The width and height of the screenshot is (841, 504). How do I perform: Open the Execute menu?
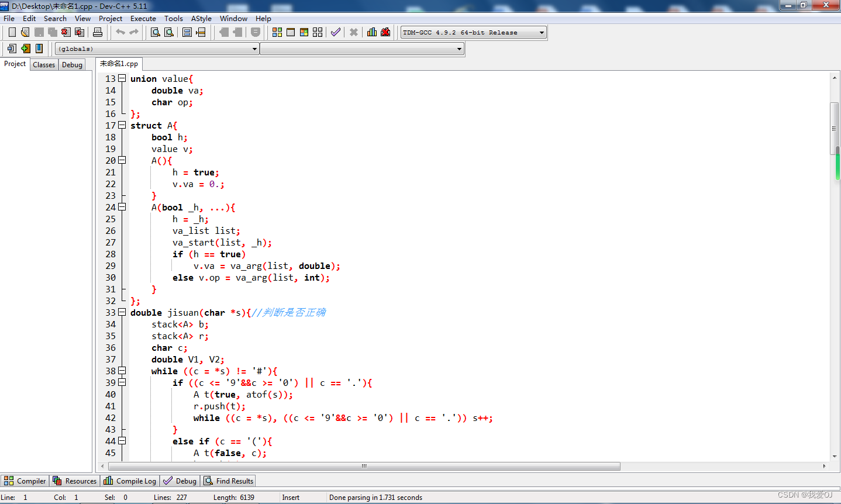point(143,18)
